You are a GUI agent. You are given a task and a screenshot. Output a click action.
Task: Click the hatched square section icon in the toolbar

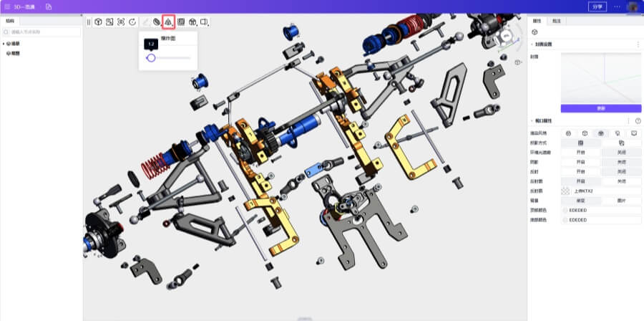click(x=181, y=22)
